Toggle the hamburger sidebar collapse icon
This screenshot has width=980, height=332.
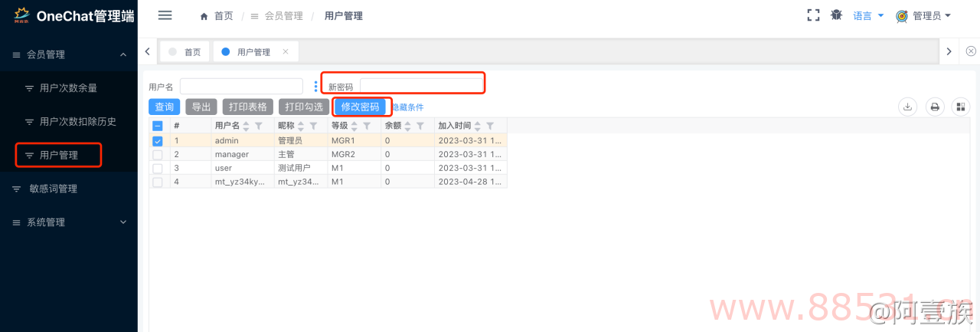[x=165, y=15]
